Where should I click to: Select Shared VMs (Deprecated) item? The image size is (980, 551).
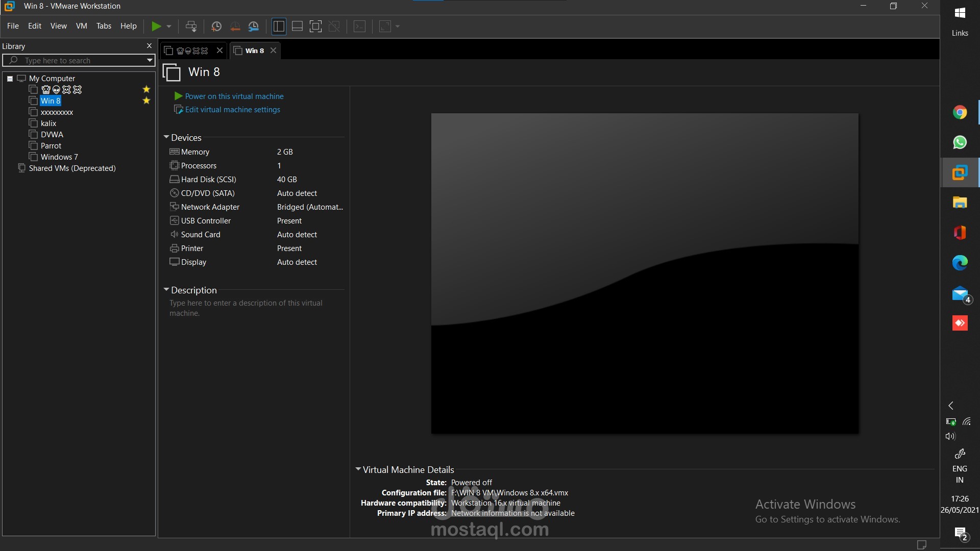[x=72, y=168]
